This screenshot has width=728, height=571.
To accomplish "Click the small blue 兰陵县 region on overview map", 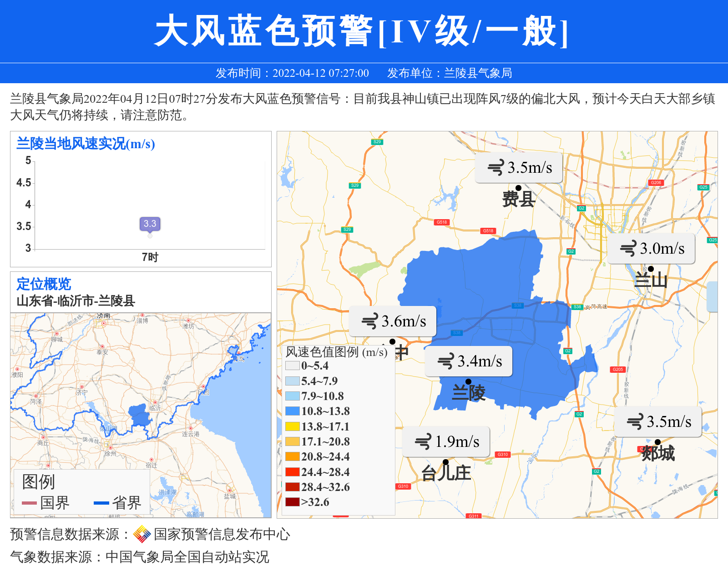I will tap(139, 416).
